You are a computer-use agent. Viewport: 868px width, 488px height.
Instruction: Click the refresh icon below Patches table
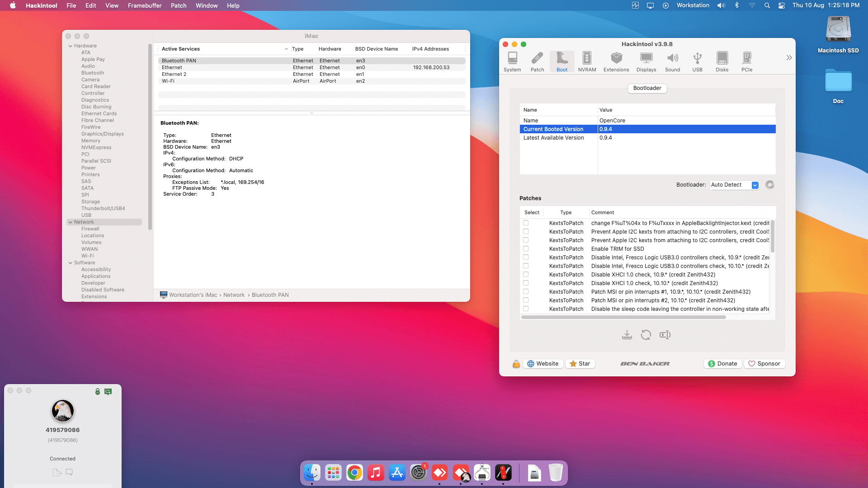click(646, 335)
